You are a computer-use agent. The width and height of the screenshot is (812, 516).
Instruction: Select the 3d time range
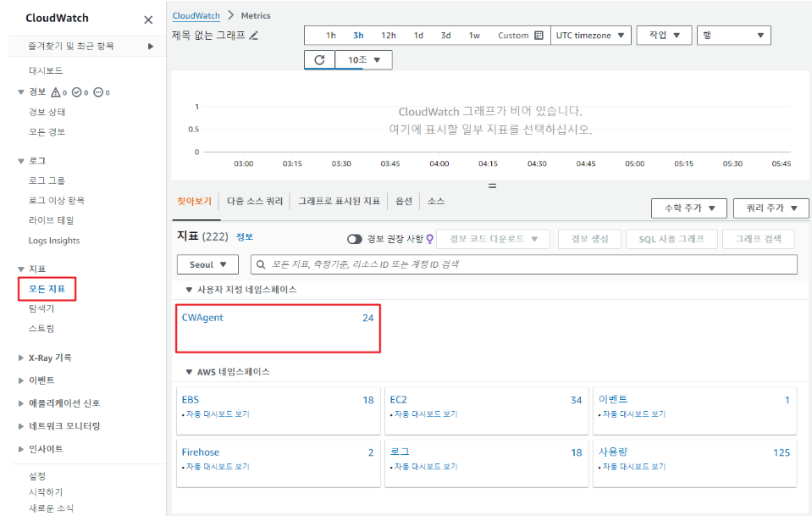[446, 36]
